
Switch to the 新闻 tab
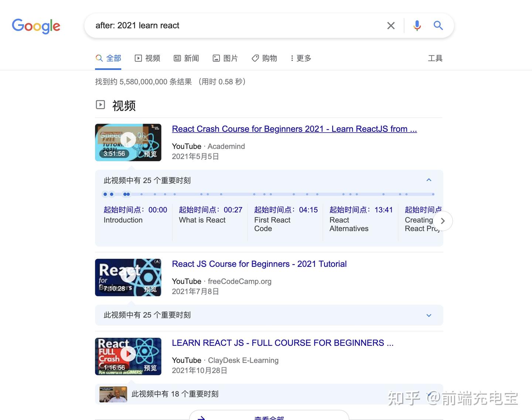coord(186,58)
